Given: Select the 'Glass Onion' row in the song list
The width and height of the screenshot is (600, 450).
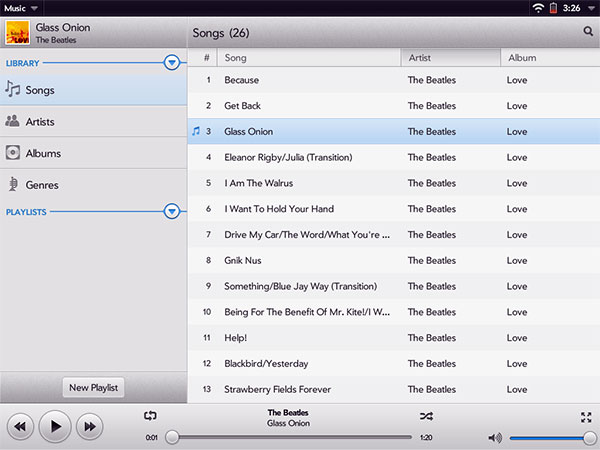Looking at the screenshot, I should pyautogui.click(x=394, y=131).
